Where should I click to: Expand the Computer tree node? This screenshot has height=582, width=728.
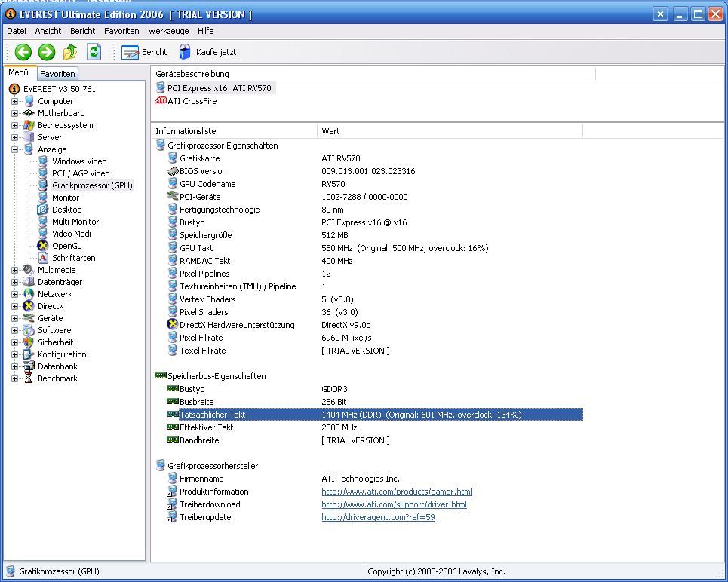[15, 101]
